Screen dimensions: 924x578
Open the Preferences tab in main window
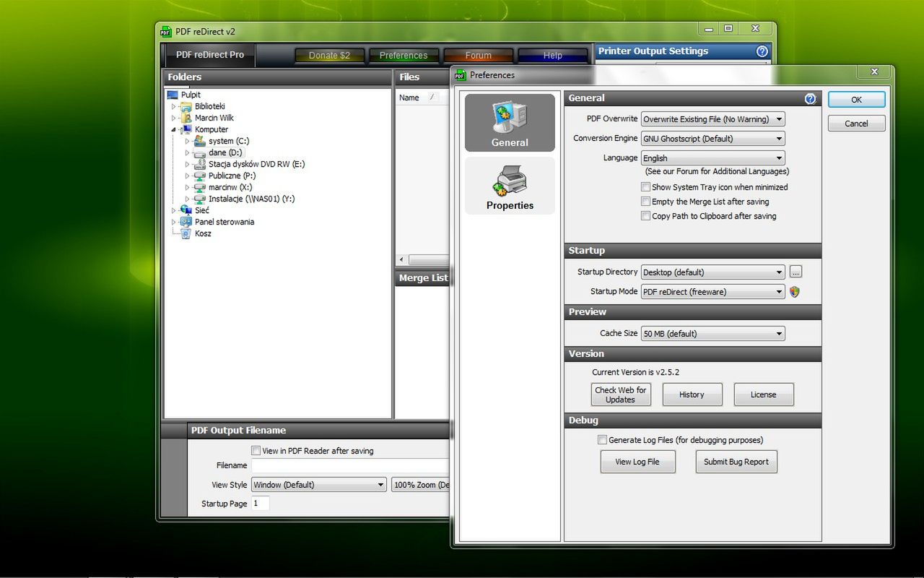404,56
